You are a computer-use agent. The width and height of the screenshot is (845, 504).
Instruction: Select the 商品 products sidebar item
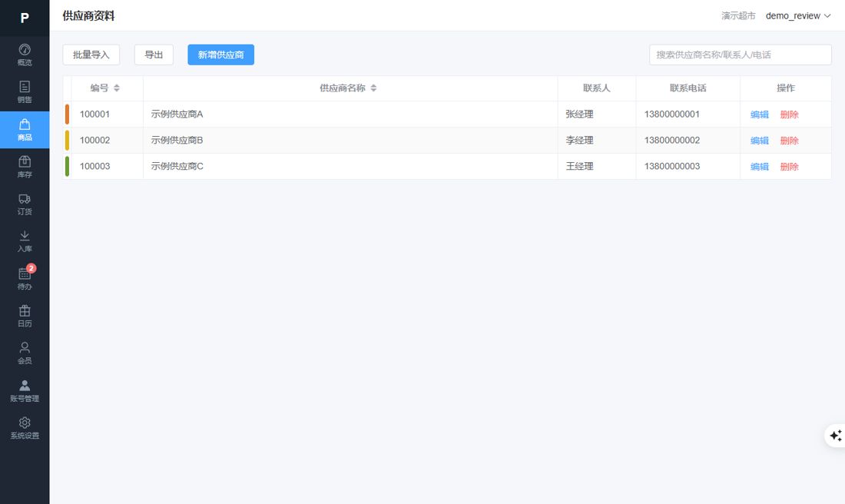click(25, 130)
